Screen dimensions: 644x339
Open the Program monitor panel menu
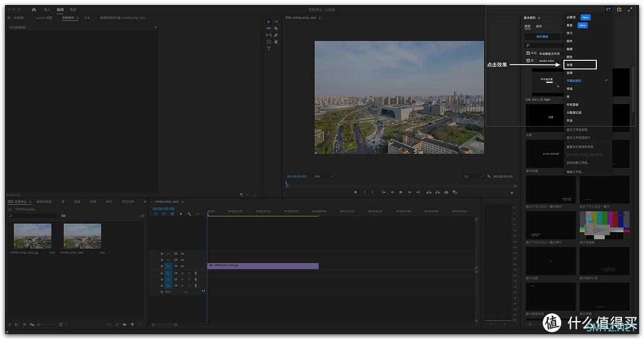(320, 18)
